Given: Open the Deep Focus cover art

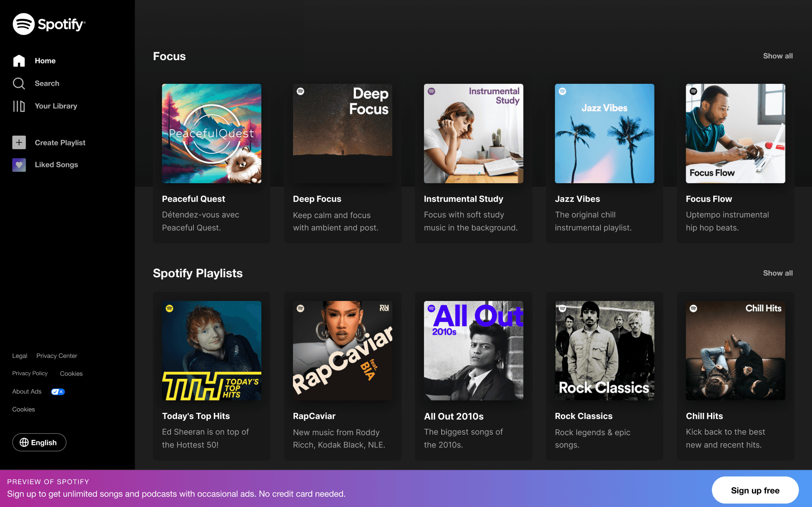Looking at the screenshot, I should click(x=342, y=134).
